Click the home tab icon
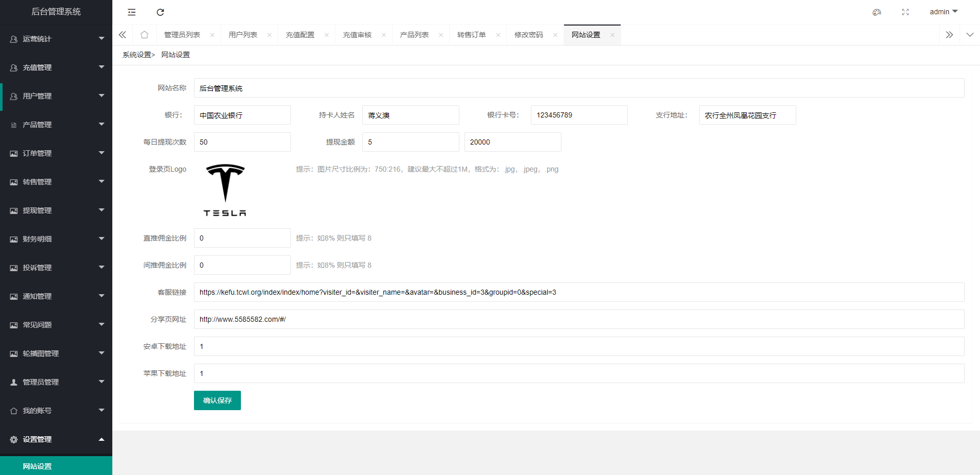The width and height of the screenshot is (980, 475). (x=144, y=35)
